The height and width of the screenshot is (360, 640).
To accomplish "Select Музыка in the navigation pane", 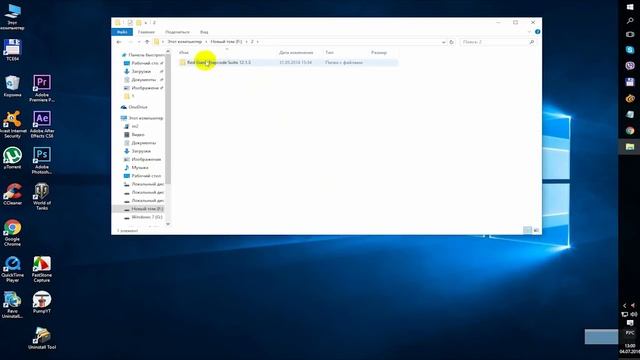I will pyautogui.click(x=140, y=167).
